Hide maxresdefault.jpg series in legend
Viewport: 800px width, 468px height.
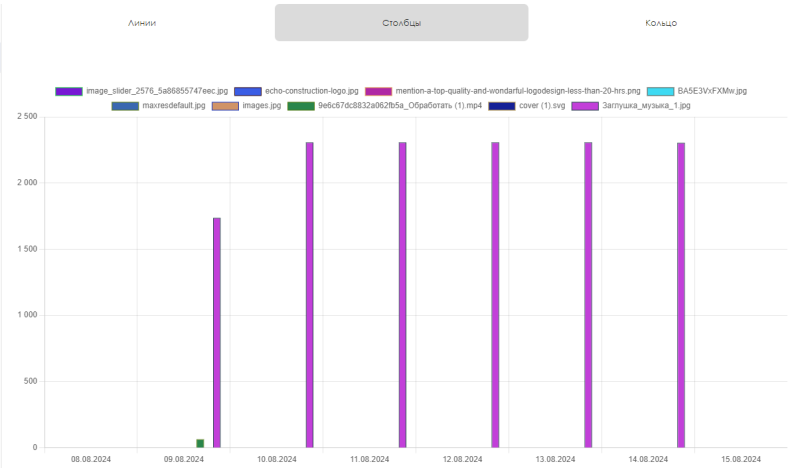click(125, 105)
